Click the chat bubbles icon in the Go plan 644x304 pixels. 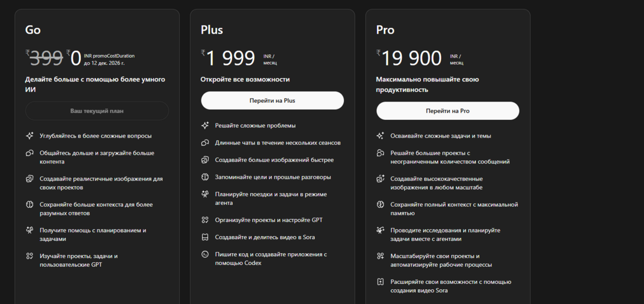point(30,153)
